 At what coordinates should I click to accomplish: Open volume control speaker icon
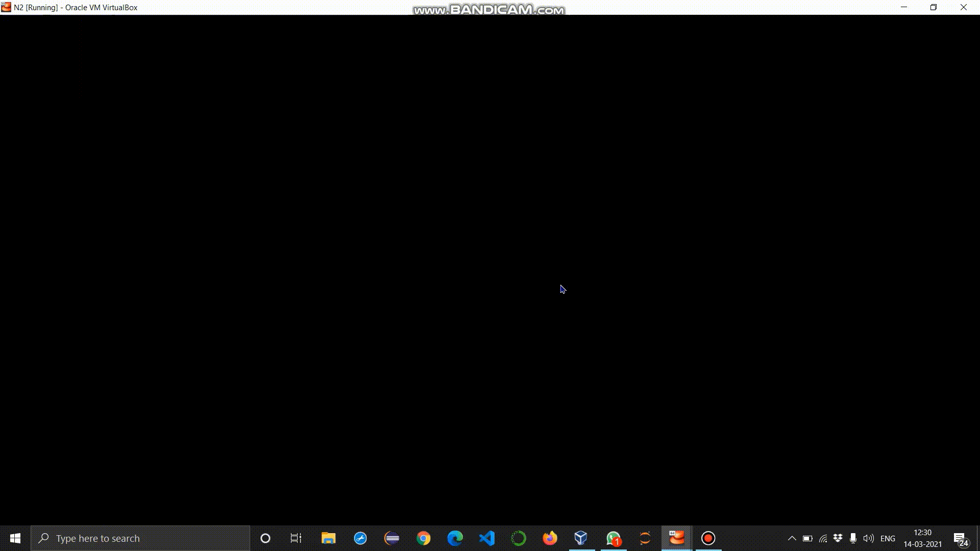(868, 538)
